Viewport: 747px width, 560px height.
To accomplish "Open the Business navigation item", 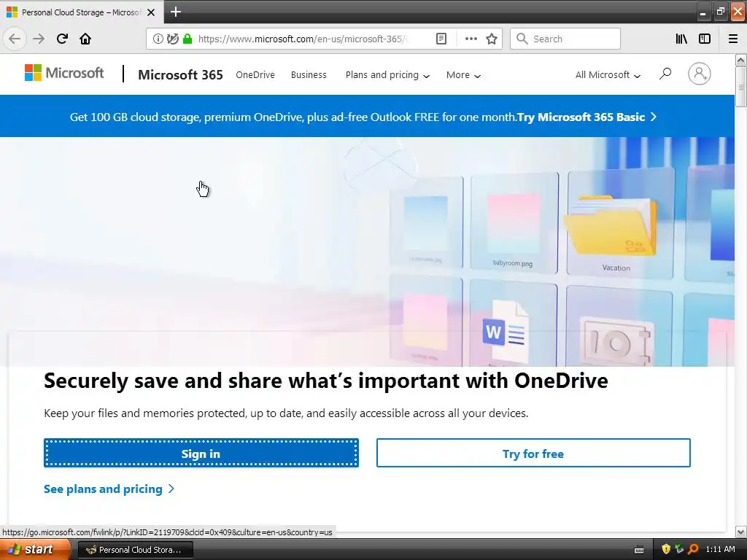I will point(309,75).
